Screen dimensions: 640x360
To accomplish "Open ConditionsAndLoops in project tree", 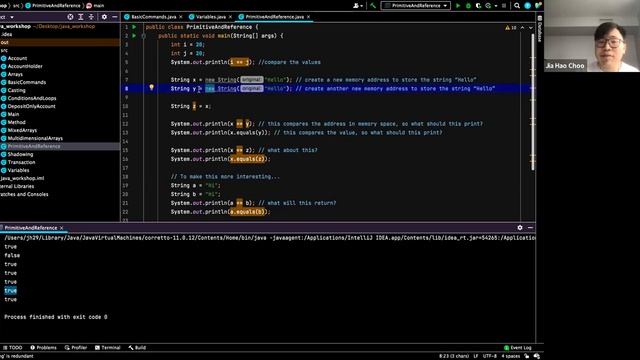I will 32,98.
